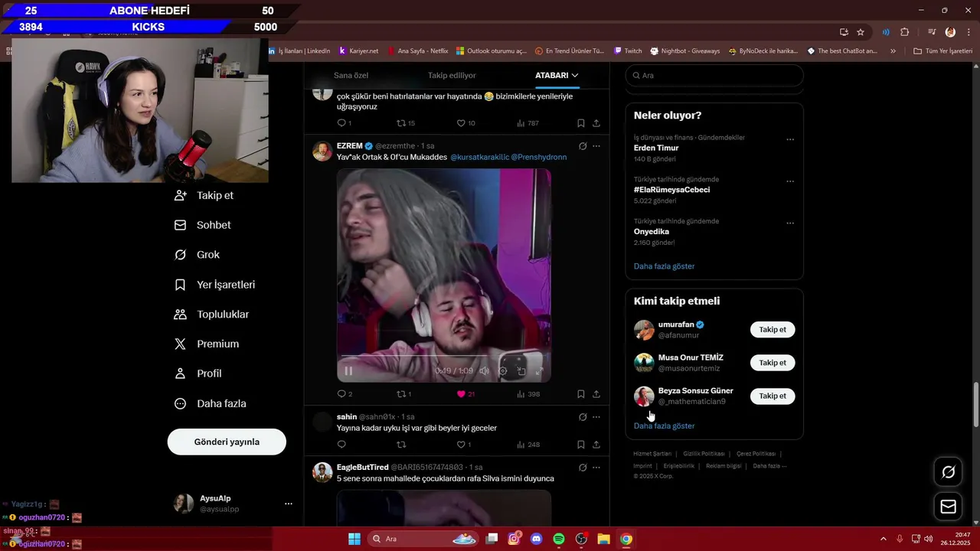Follow umurafan
This screenshot has width=980, height=551.
coord(773,330)
